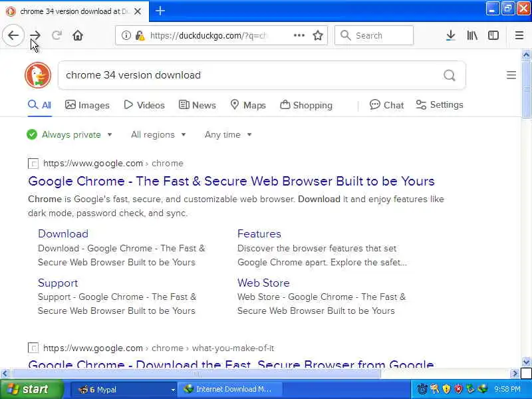Open the Windows Start menu
This screenshot has height=399, width=532.
[31, 389]
